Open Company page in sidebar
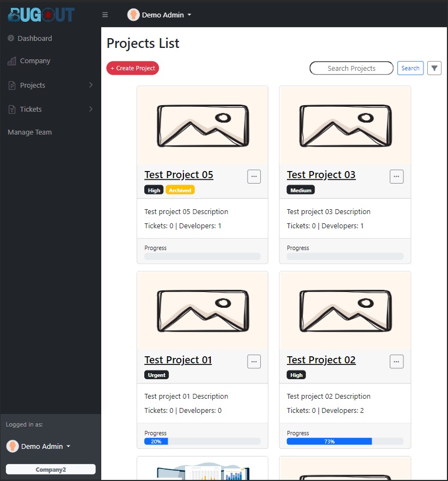The image size is (448, 481). pos(35,61)
